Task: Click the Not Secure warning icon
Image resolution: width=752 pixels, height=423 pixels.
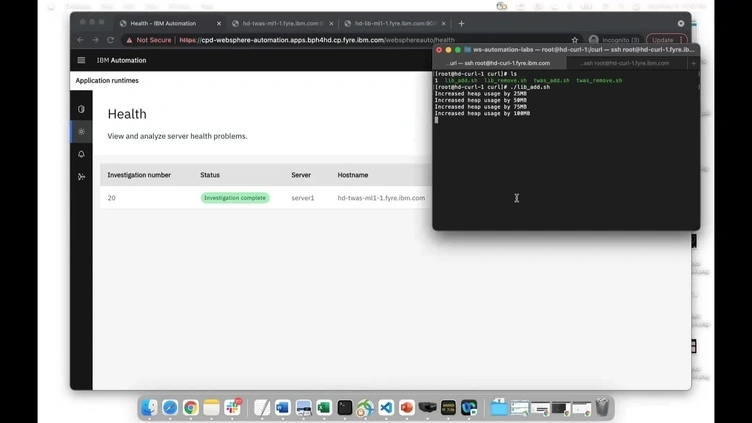Action: (129, 40)
